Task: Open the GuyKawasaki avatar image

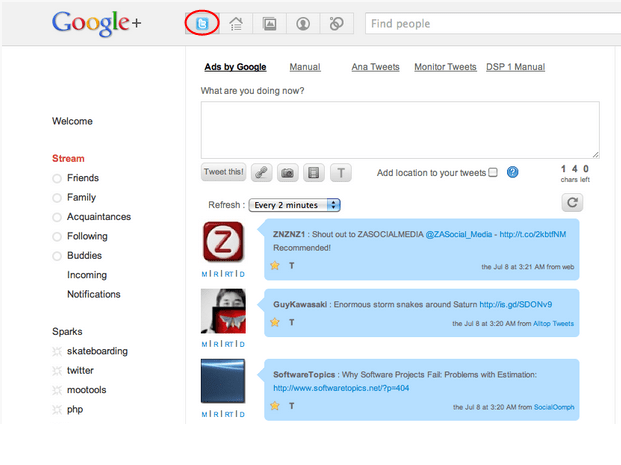Action: 223,311
